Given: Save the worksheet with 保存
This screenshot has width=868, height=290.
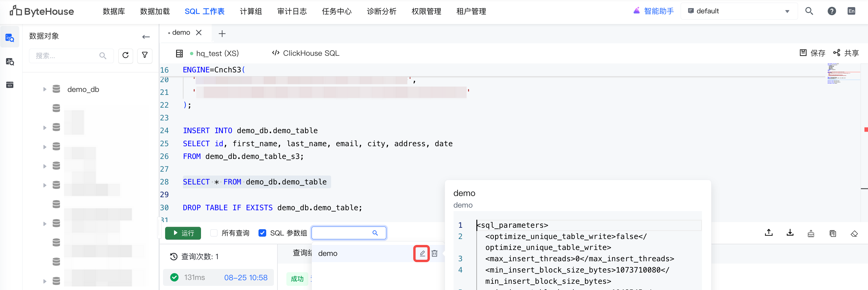Looking at the screenshot, I should coord(812,53).
